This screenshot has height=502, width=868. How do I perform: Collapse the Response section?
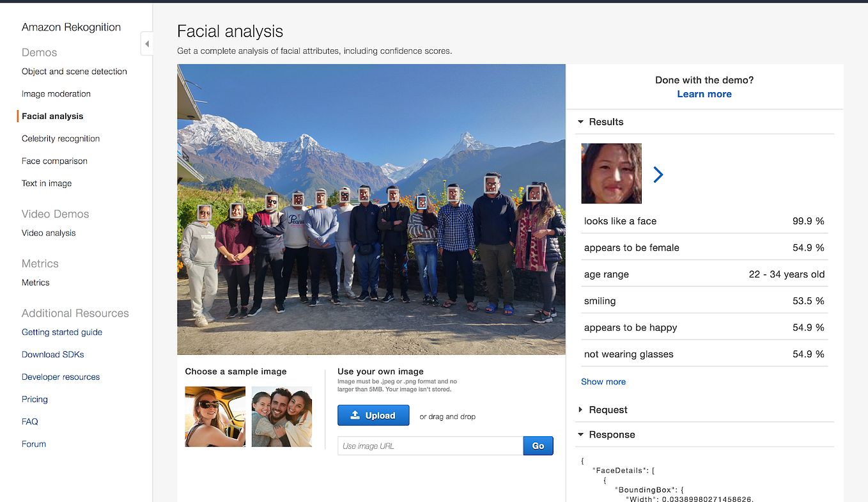coord(580,434)
